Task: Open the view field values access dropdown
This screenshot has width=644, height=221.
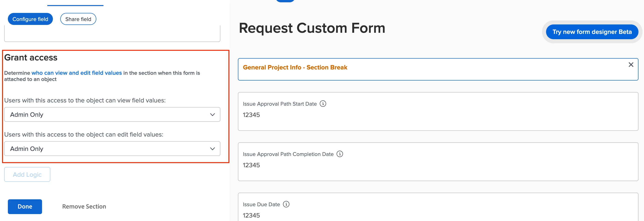Action: tap(112, 115)
